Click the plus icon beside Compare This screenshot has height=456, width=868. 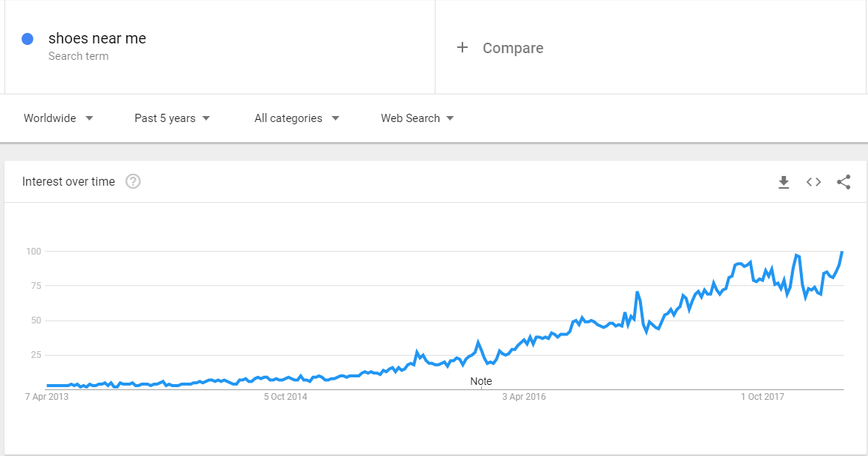[462, 48]
